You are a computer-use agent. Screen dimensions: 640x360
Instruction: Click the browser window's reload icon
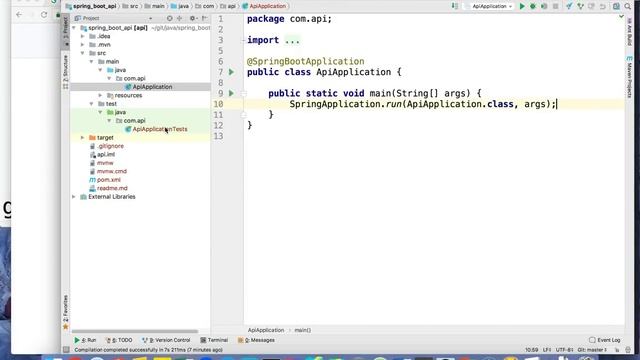(44, 15)
